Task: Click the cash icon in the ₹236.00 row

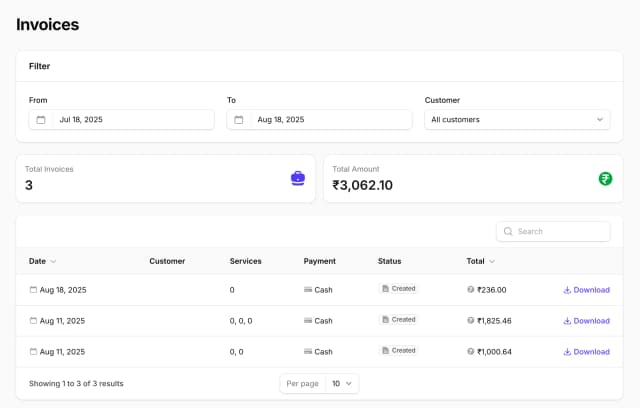Action: click(308, 290)
